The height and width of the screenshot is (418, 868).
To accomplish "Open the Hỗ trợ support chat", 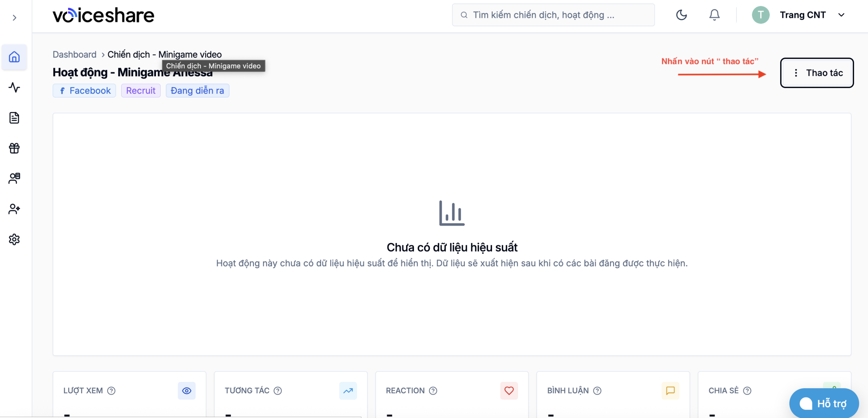I will point(824,403).
